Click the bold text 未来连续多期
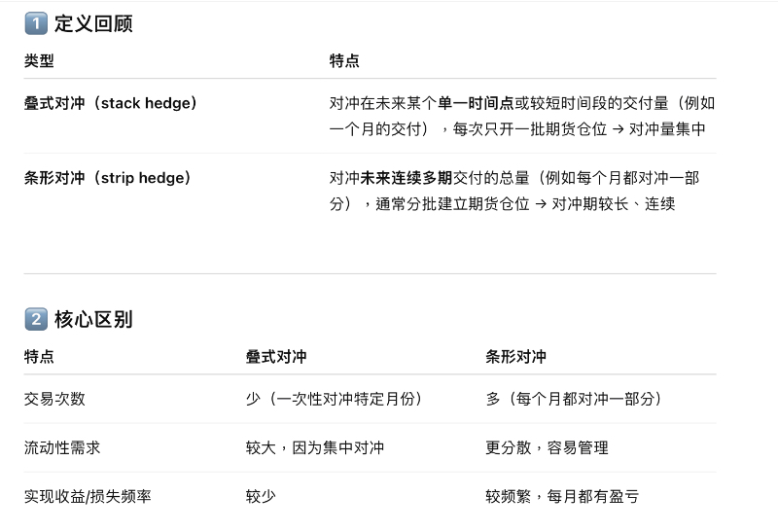 [x=407, y=178]
